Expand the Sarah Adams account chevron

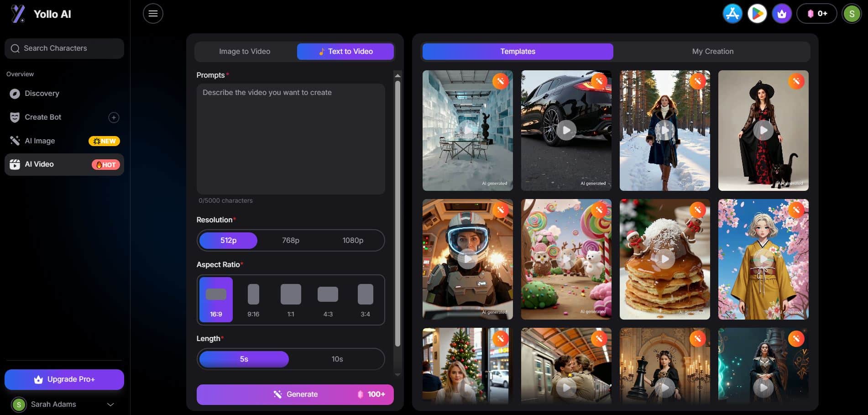pos(110,404)
